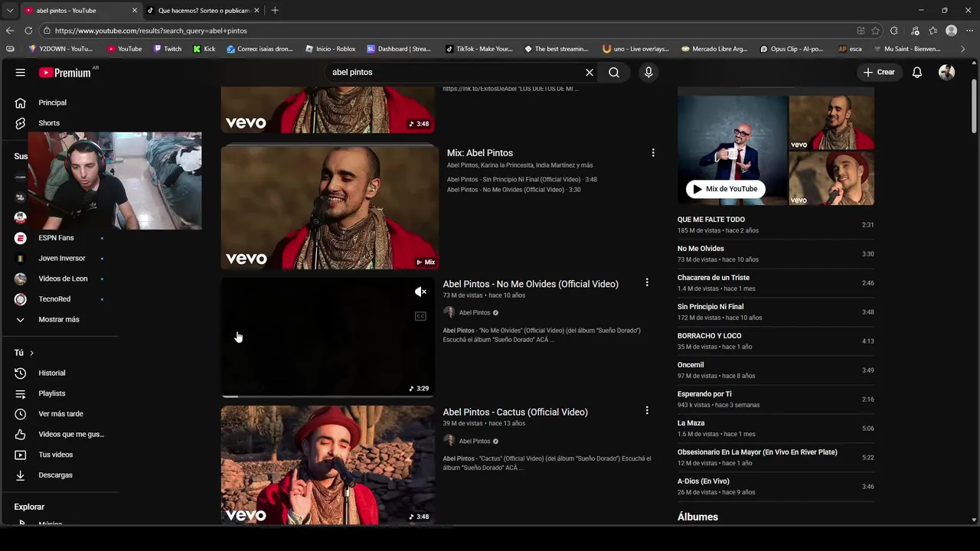Open the browser profile icon
Viewport: 980px width, 551px height.
click(952, 31)
